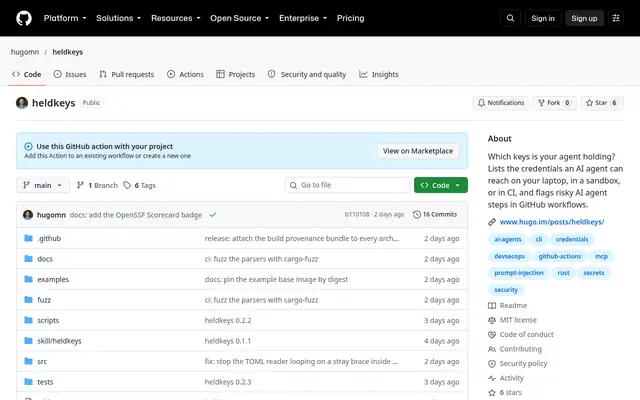Image resolution: width=640 pixels, height=400 pixels.
Task: Click the src folder icon
Action: (x=28, y=361)
